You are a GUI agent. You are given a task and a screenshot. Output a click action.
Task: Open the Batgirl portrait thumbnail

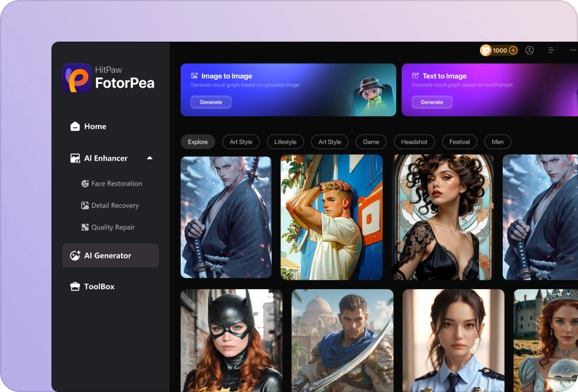(x=231, y=341)
